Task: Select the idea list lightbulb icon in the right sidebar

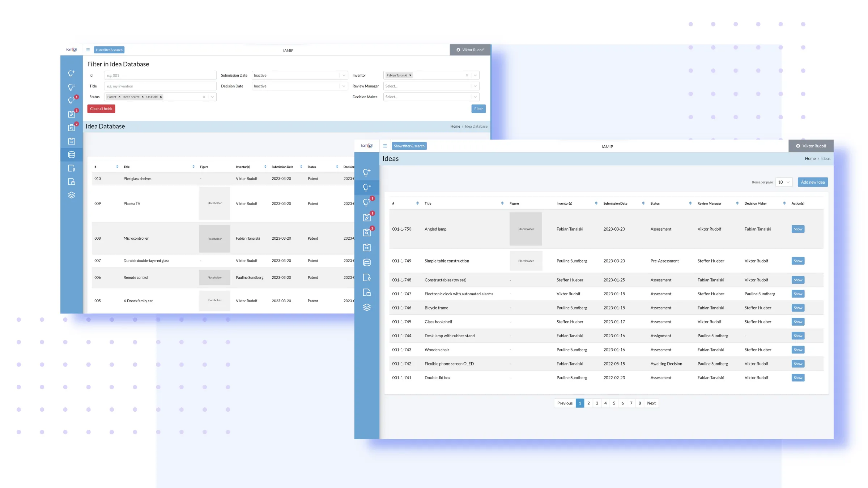Action: tap(367, 187)
